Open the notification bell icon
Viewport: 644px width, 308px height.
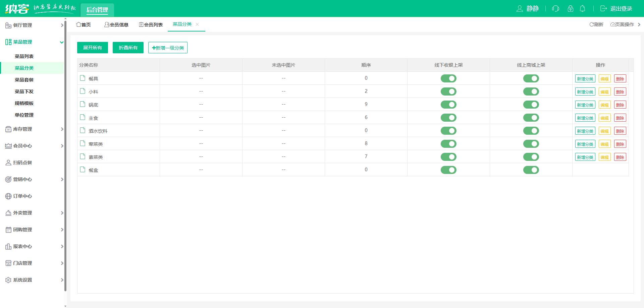point(583,9)
